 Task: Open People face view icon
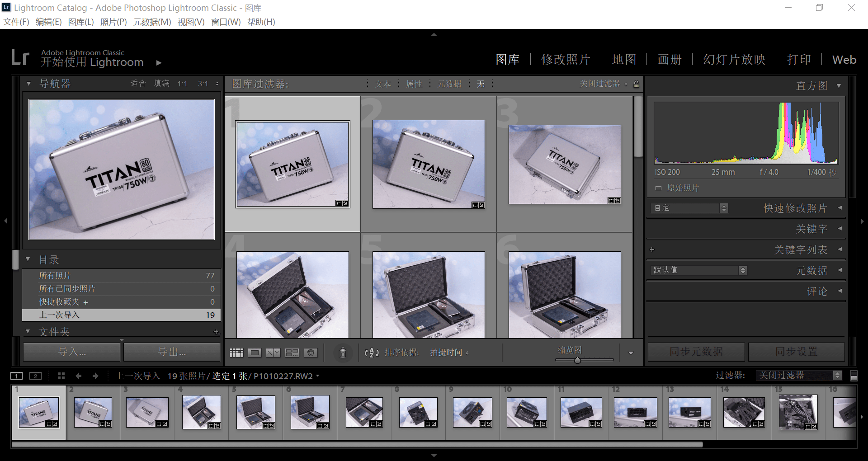point(311,353)
